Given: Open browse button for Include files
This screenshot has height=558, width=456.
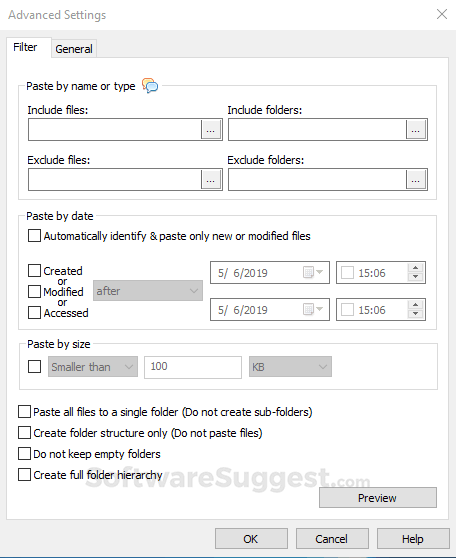Looking at the screenshot, I should point(211,130).
